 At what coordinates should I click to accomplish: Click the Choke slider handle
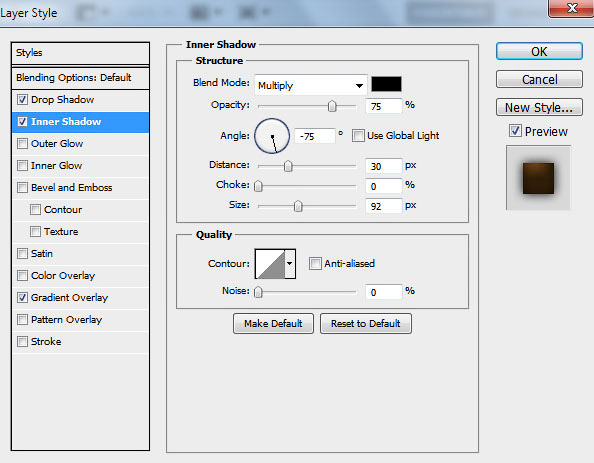[258, 186]
